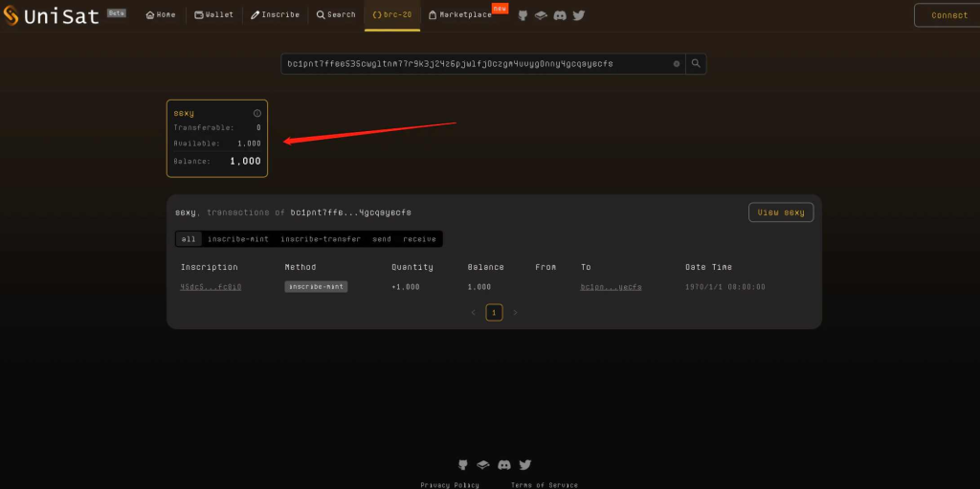
Task: Select the 'all' transactions filter
Action: tap(189, 239)
